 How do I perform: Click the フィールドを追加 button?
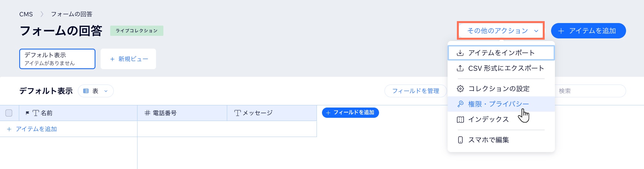tap(350, 113)
